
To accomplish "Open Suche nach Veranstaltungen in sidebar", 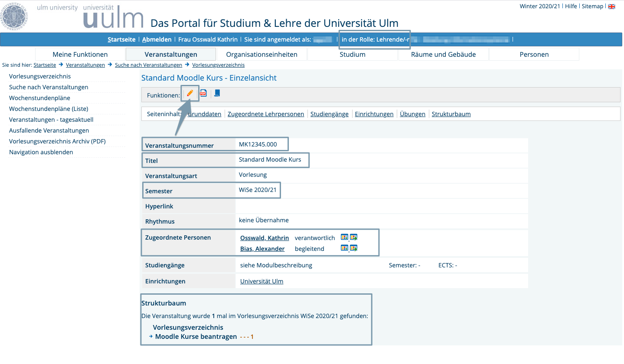I will [49, 87].
